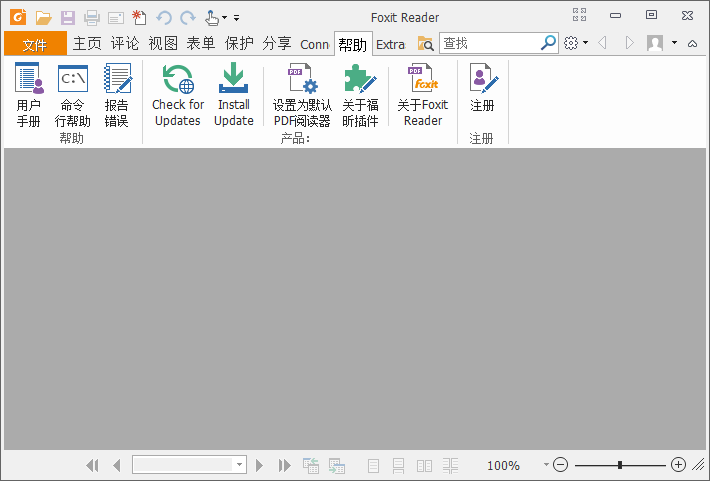The width and height of the screenshot is (710, 481).
Task: Click the user account avatar button
Action: pos(655,43)
